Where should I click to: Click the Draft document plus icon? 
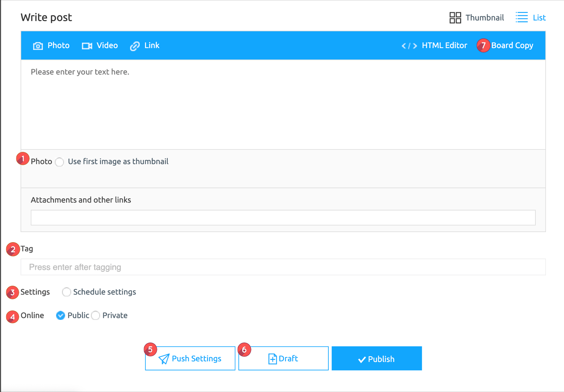tap(272, 359)
